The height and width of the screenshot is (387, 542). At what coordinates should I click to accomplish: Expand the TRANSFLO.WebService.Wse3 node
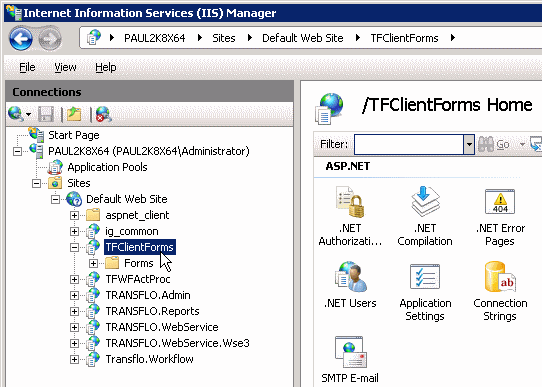coord(74,343)
